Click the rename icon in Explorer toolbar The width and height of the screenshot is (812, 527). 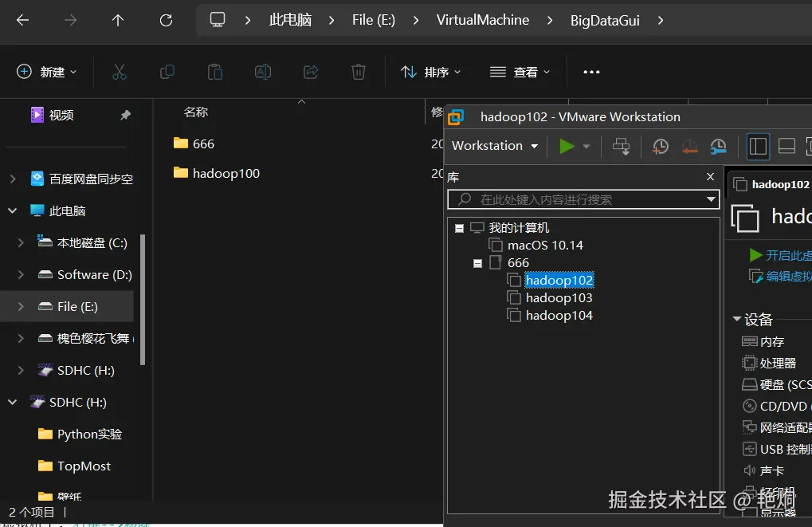pyautogui.click(x=262, y=72)
